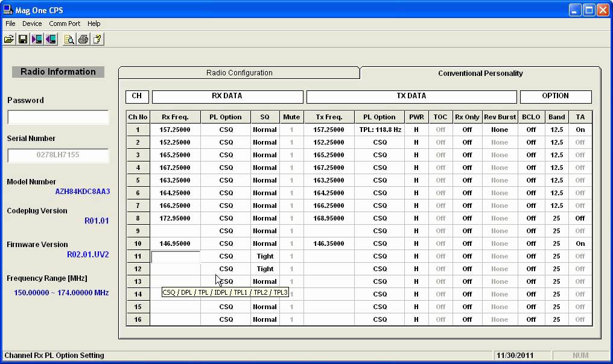This screenshot has height=364, width=613.
Task: Click Tx frequency 168.95000 on channel 8
Action: coord(329,218)
